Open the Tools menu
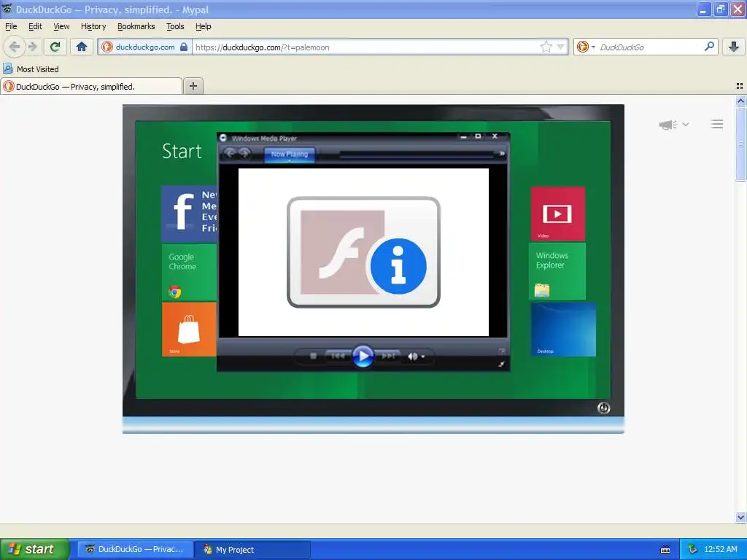Image resolution: width=747 pixels, height=560 pixels. [175, 26]
